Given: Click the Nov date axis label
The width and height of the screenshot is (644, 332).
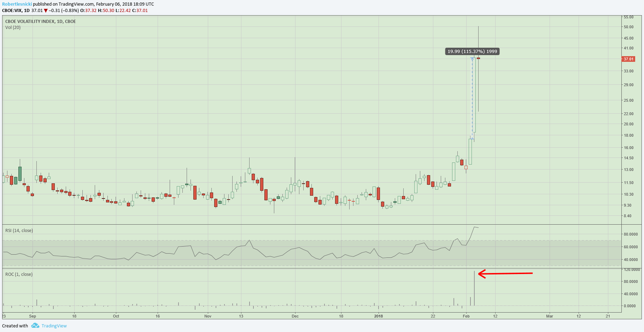Looking at the screenshot, I should [208, 316].
